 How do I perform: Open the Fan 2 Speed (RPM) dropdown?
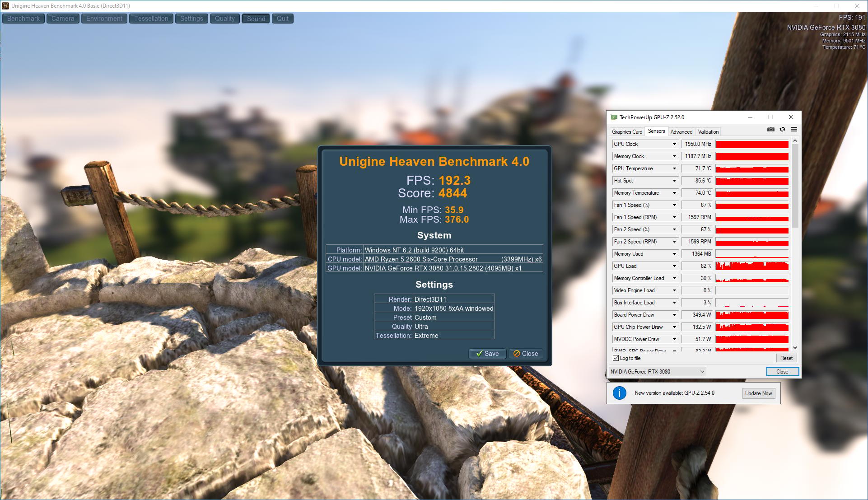(x=674, y=242)
